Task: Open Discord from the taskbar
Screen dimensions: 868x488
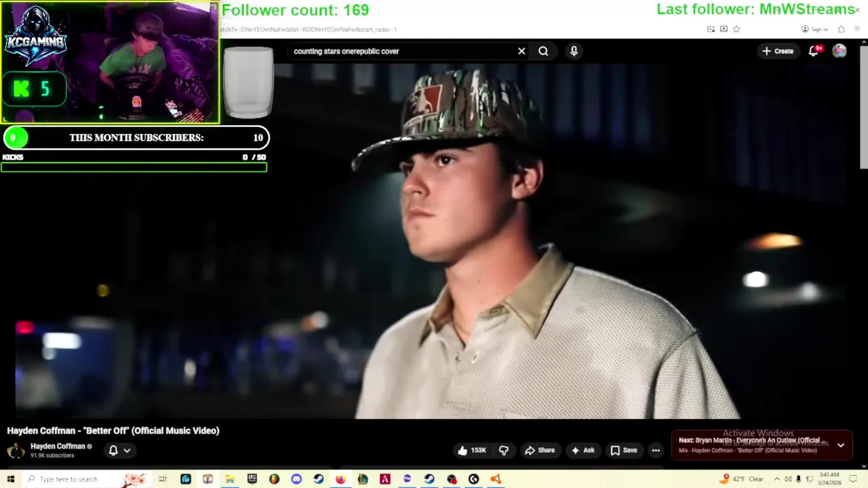Action: coord(296,479)
